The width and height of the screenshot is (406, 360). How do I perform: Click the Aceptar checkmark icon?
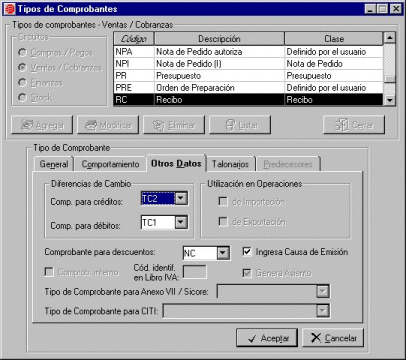coord(252,339)
